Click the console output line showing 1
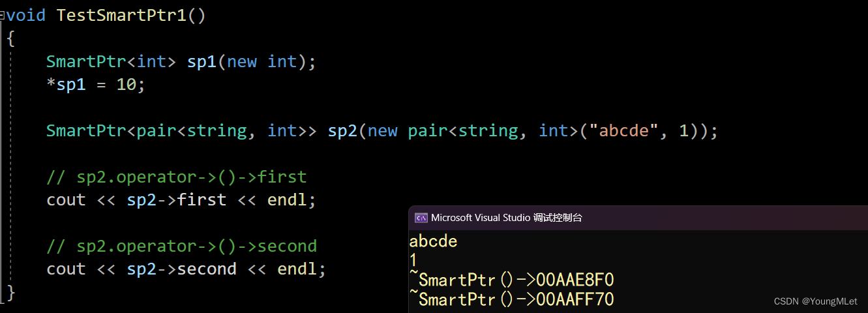868x313 pixels. [x=413, y=261]
